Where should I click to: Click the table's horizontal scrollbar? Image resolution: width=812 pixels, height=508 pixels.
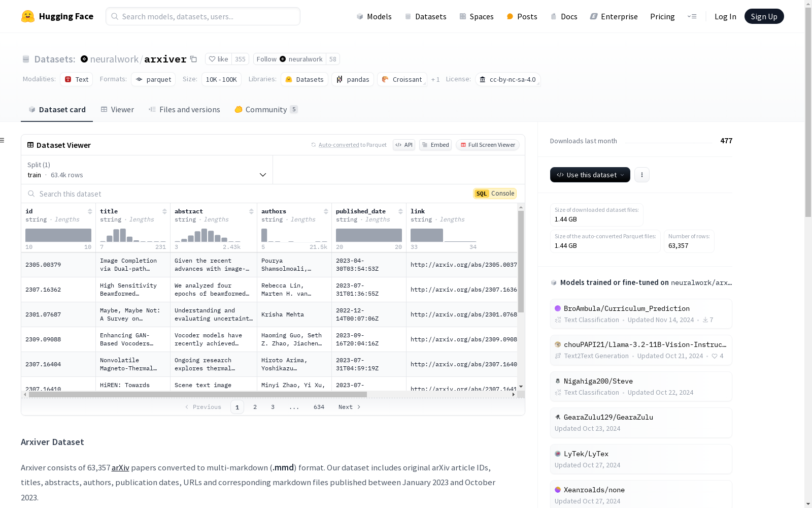click(198, 394)
